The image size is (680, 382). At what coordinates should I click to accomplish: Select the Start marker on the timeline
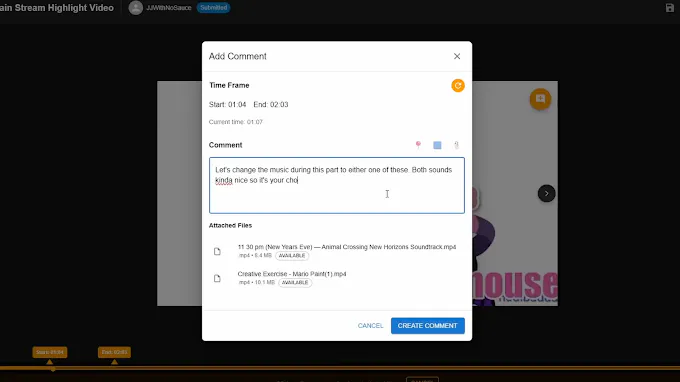50,352
